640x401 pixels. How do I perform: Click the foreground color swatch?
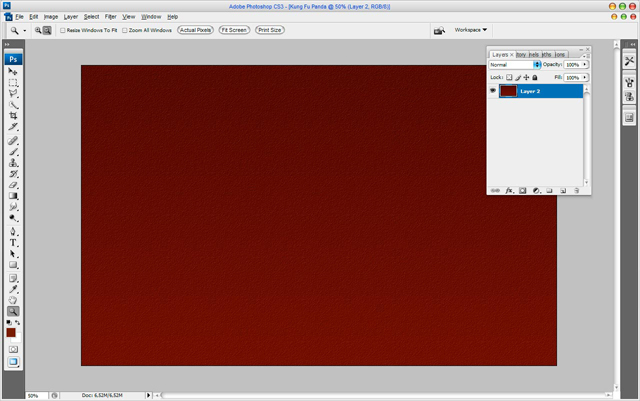pyautogui.click(x=11, y=332)
